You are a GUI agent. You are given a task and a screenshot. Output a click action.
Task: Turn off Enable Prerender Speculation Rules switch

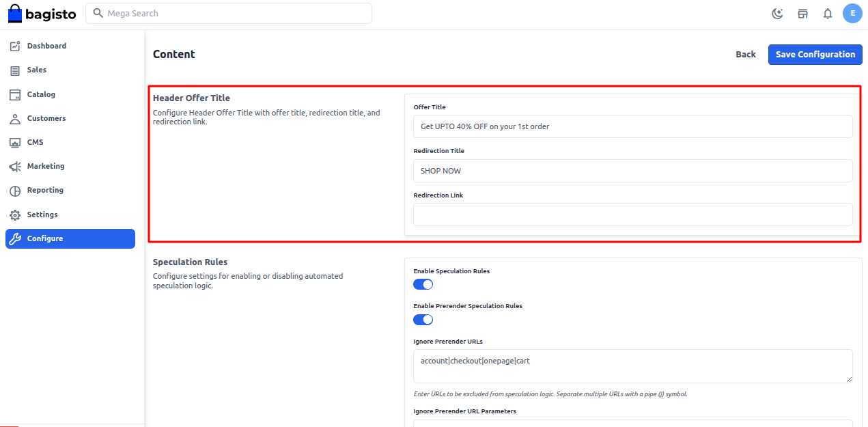point(423,319)
